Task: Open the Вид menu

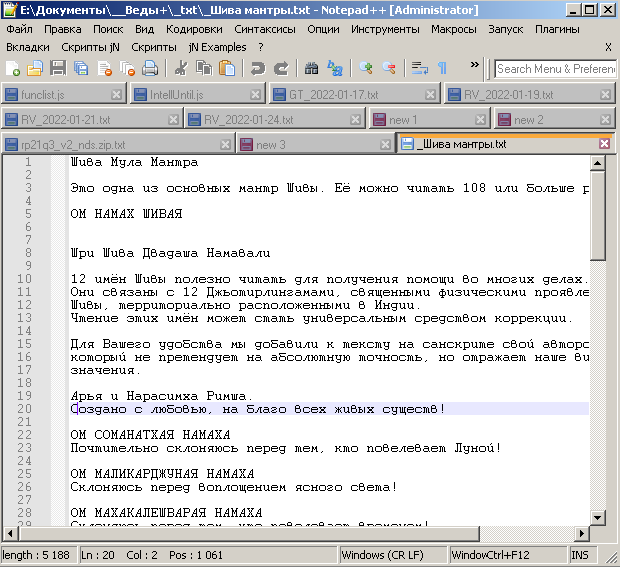Action: click(145, 29)
